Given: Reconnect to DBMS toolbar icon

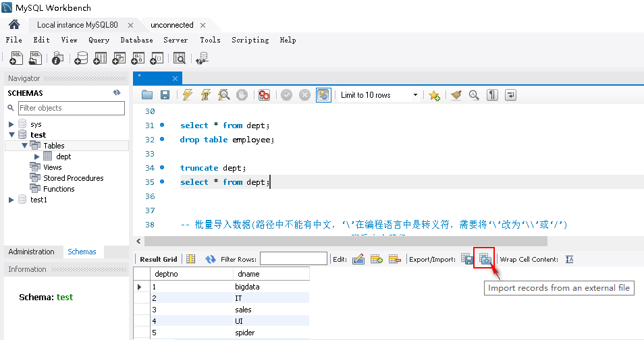Looking at the screenshot, I should pos(202,58).
